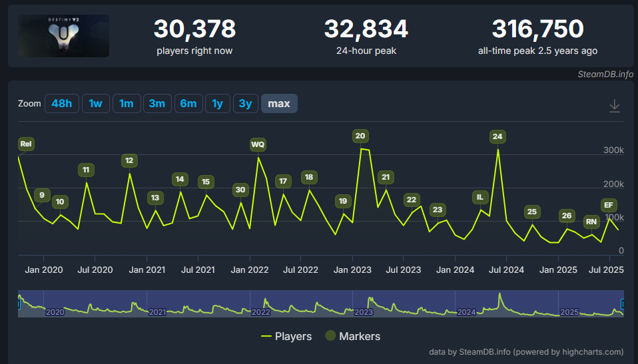Click chart marker 10
The width and height of the screenshot is (638, 364).
60,202
